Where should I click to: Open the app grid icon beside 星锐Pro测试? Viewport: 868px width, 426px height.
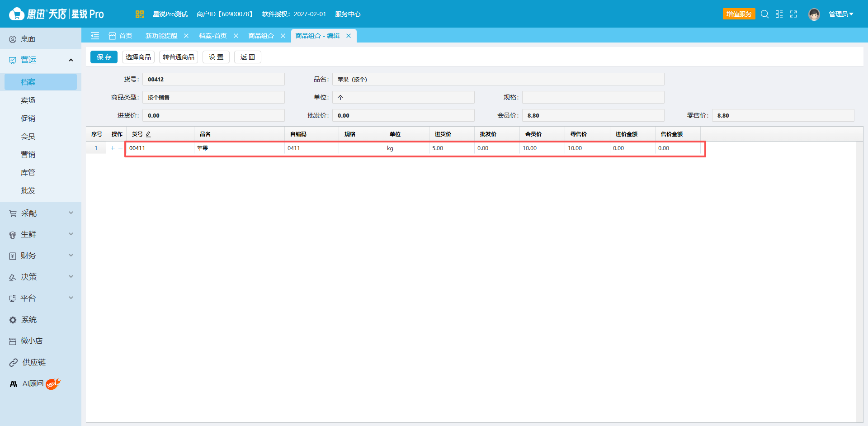[x=139, y=14]
